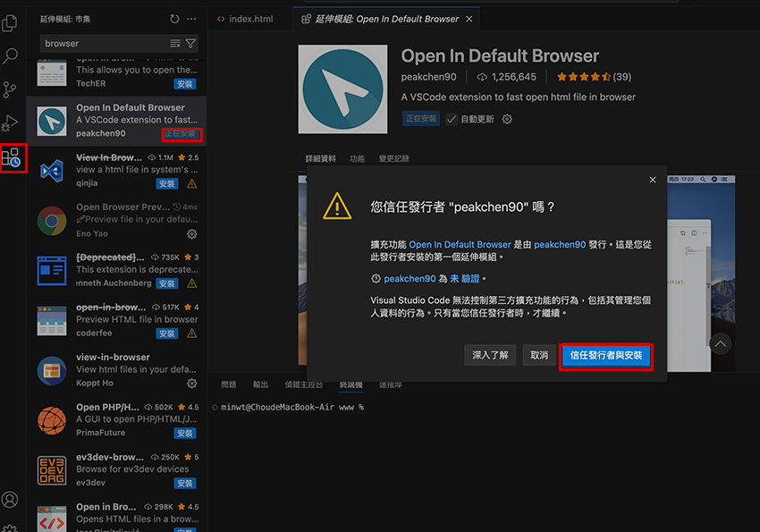The image size is (760, 532).
Task: Open Source Control view
Action: click(x=10, y=89)
